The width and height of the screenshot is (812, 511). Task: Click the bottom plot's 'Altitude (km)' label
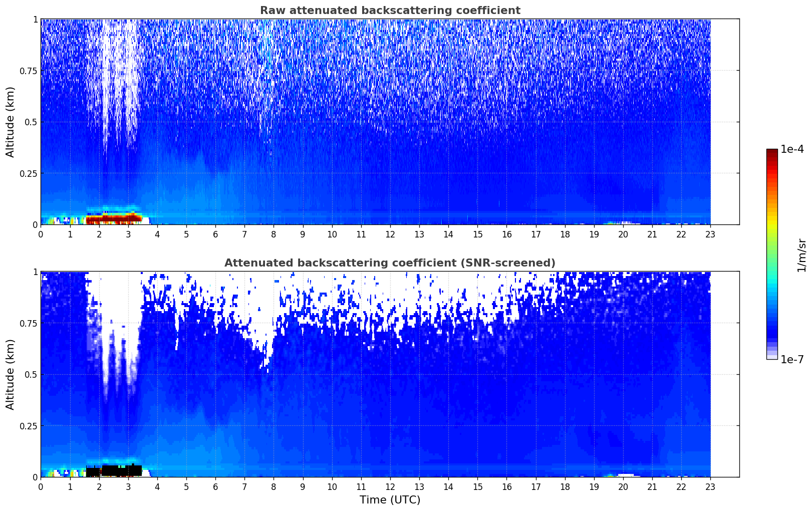click(x=11, y=374)
